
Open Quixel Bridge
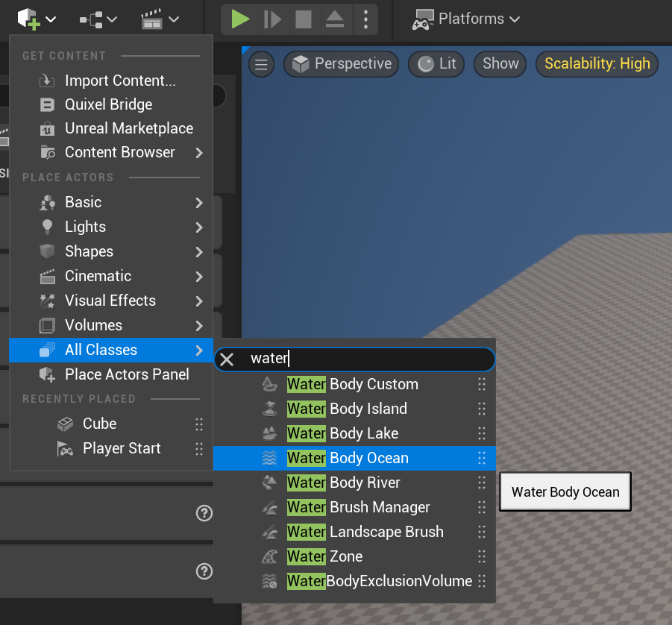(x=111, y=104)
